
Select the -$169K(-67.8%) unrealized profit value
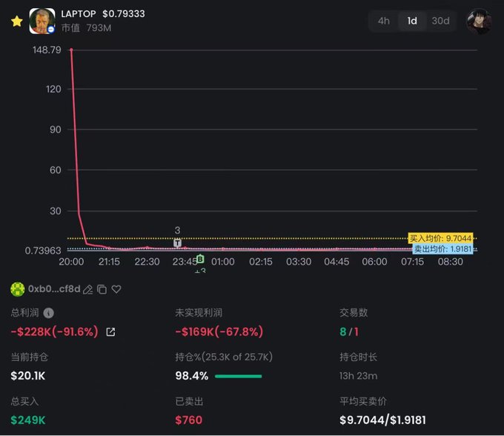click(219, 331)
